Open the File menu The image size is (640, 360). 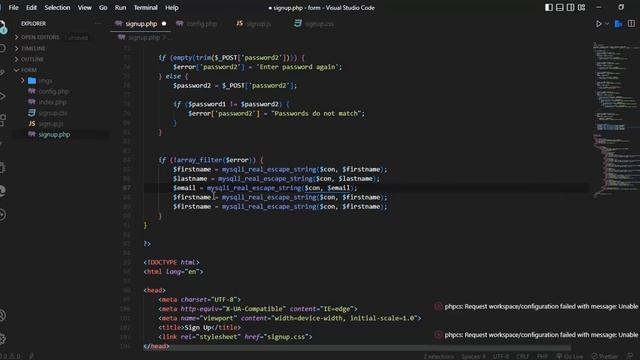[13, 7]
